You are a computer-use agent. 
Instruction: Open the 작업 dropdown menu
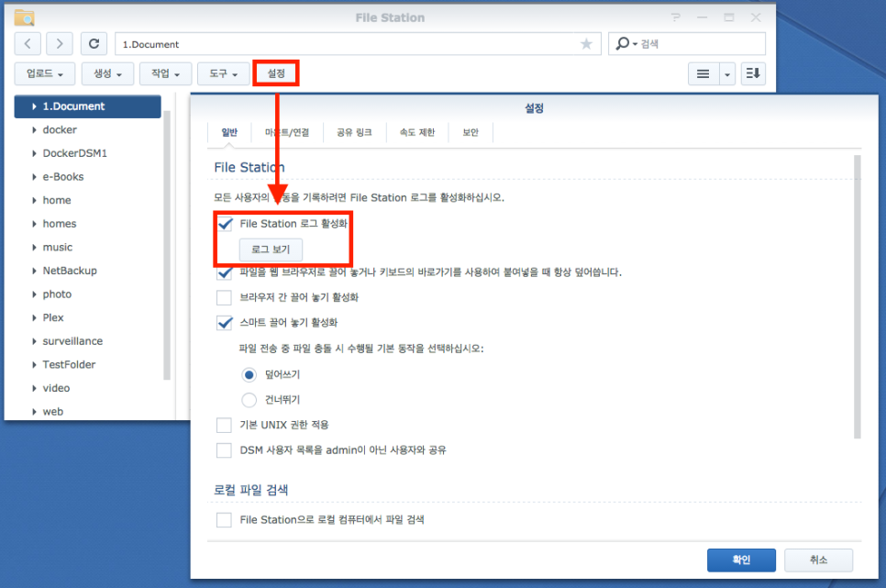[x=166, y=73]
